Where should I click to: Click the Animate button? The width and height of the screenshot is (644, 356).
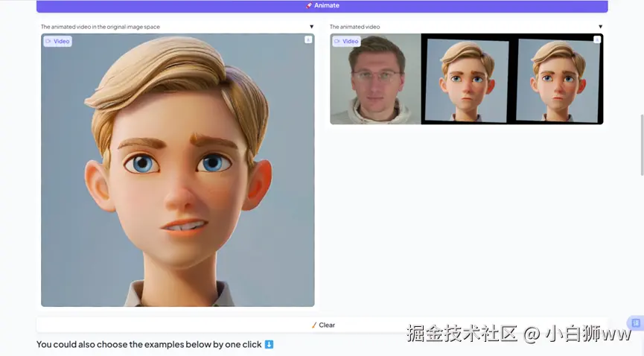[x=322, y=6]
